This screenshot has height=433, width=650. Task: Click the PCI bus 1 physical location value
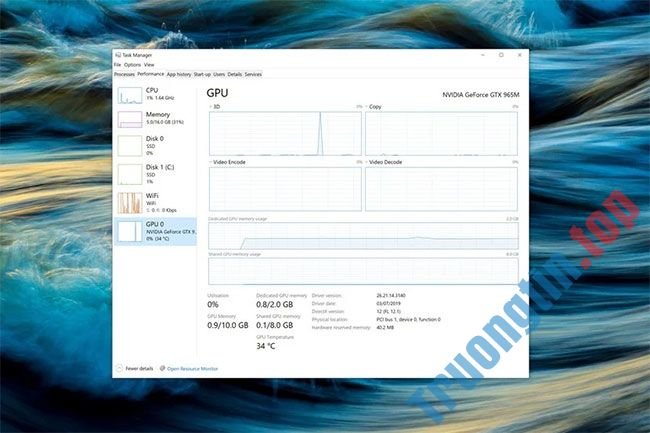click(x=408, y=319)
